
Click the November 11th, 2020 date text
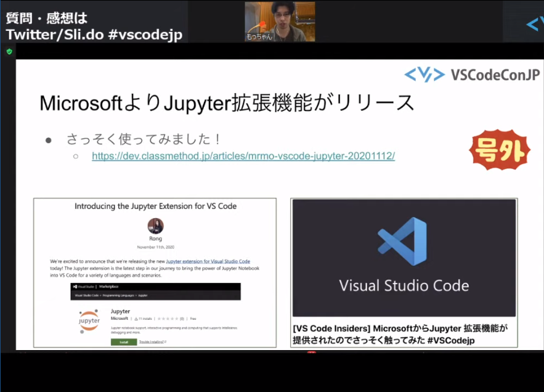point(155,247)
